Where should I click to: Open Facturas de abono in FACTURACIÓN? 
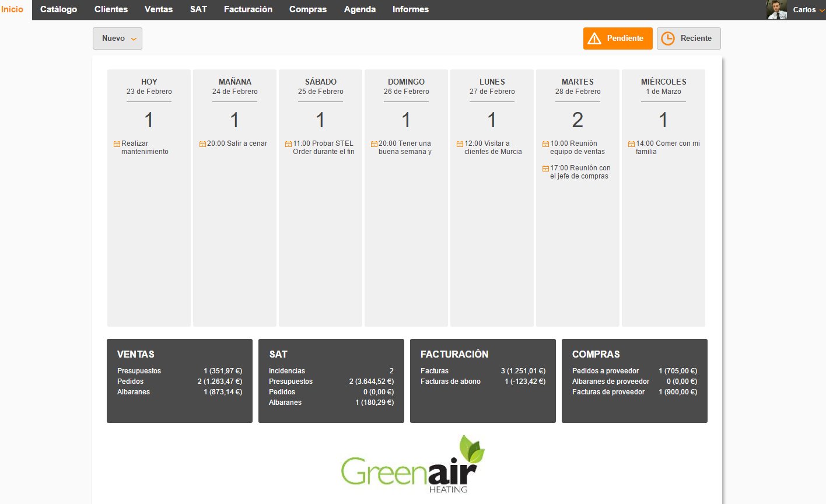click(x=450, y=381)
